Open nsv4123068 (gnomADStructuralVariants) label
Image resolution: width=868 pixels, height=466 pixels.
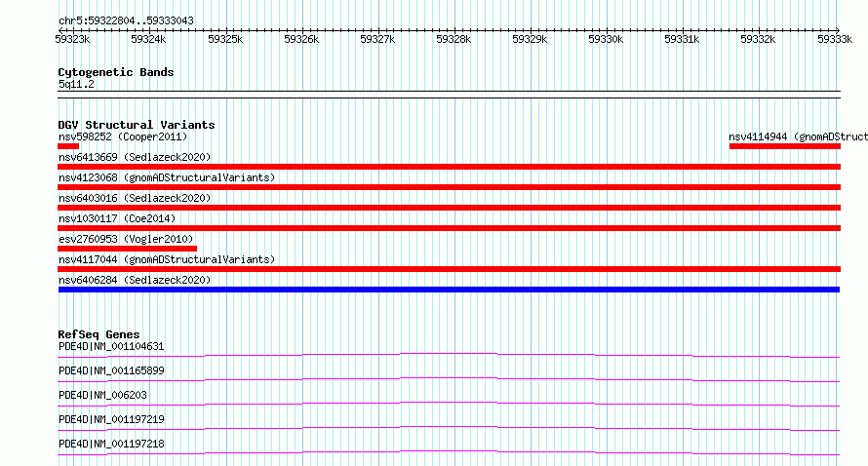pos(167,177)
